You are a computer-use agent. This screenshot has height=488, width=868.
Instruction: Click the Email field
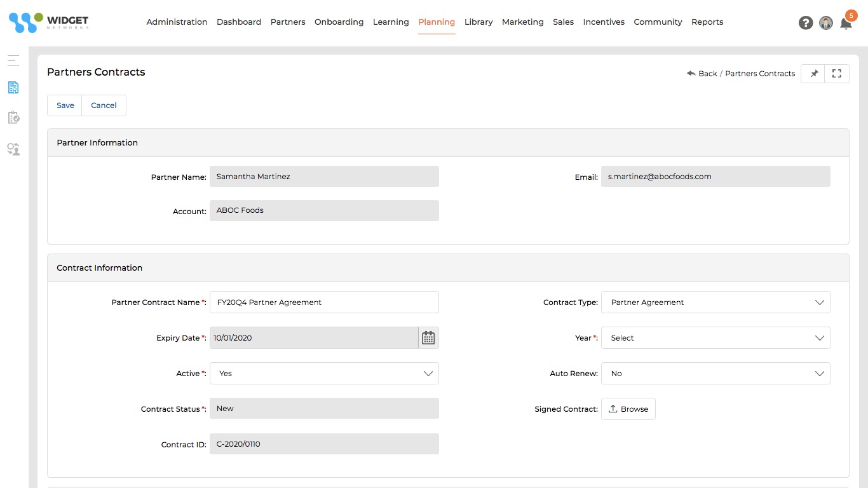715,177
